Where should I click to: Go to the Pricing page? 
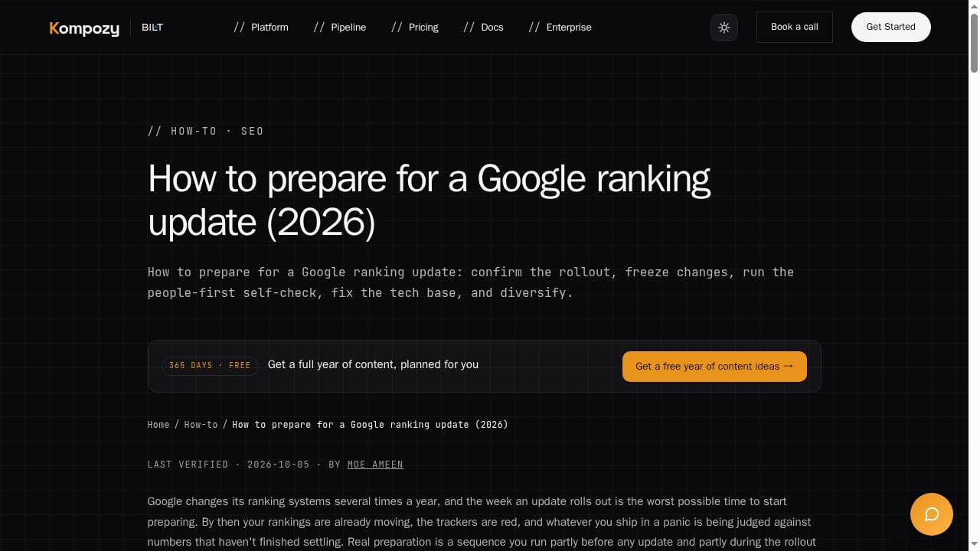415,28
